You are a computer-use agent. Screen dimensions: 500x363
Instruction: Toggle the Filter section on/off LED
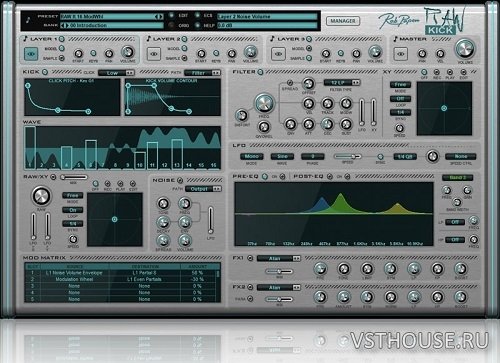[260, 72]
